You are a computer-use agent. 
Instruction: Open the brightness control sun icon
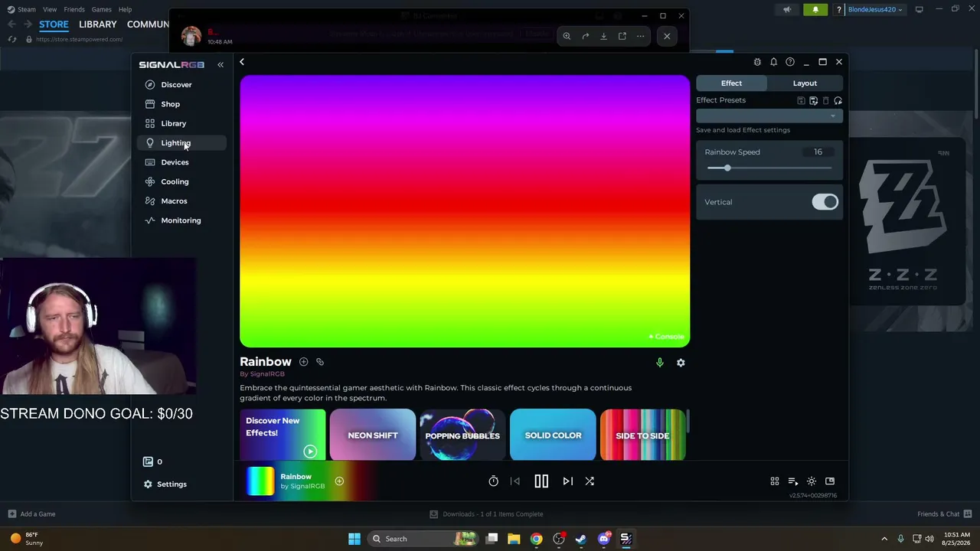812,481
